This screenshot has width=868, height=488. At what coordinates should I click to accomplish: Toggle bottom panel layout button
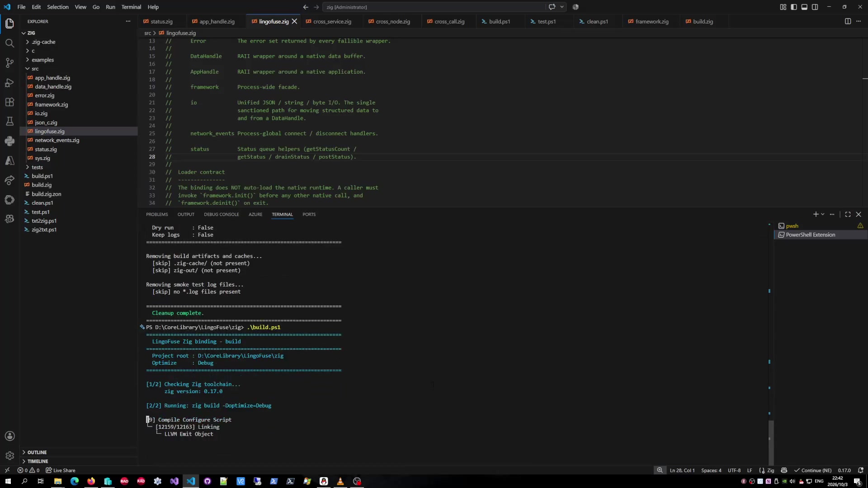click(x=804, y=7)
